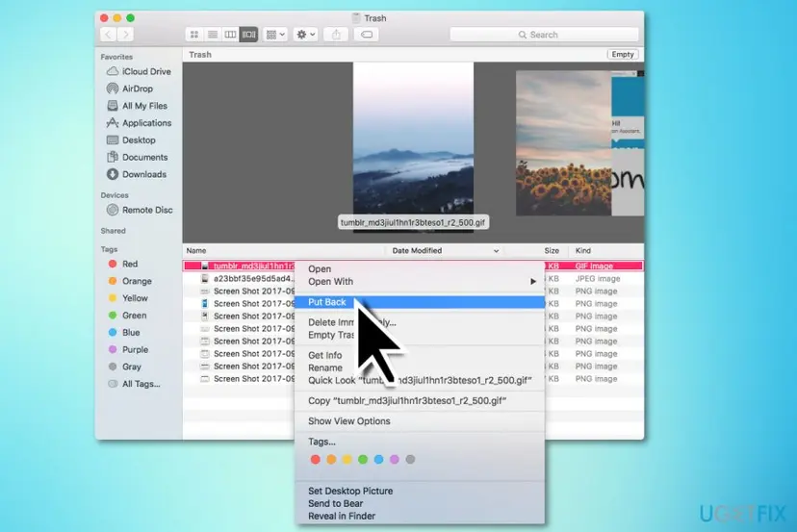The height and width of the screenshot is (532, 797).
Task: Choose Copy tumblr gif menu item
Action: tap(420, 401)
